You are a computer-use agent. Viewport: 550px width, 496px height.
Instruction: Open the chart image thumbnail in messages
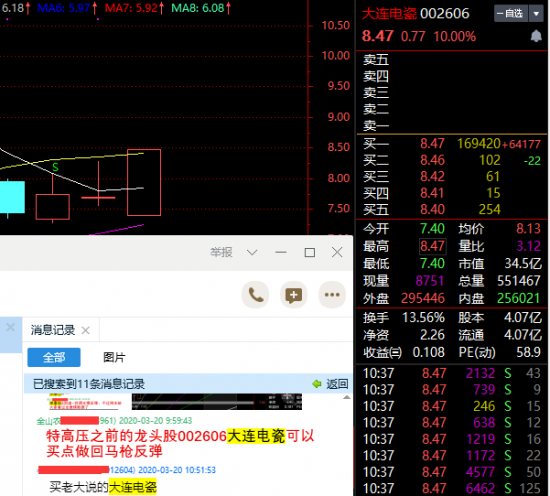[x=216, y=401]
